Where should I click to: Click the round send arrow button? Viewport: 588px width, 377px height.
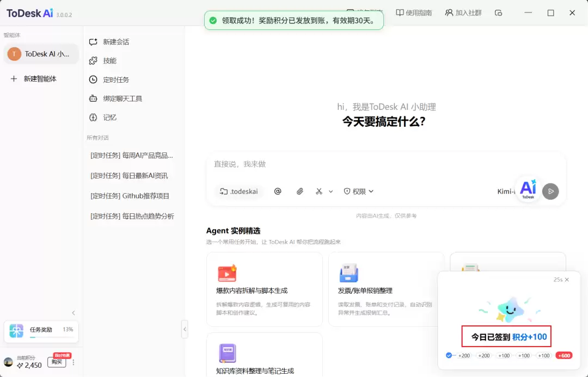(x=550, y=191)
